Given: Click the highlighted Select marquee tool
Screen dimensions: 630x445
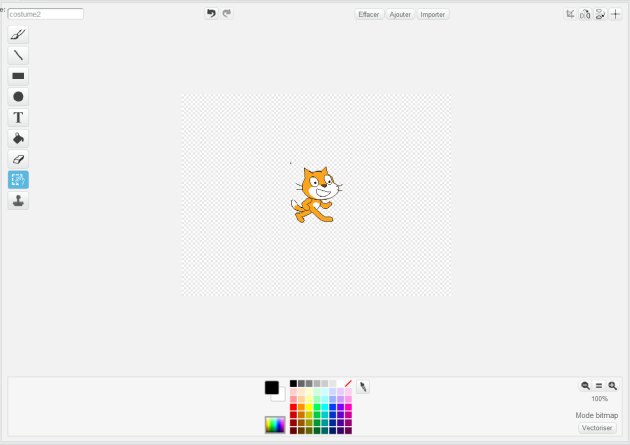Looking at the screenshot, I should click(x=18, y=180).
